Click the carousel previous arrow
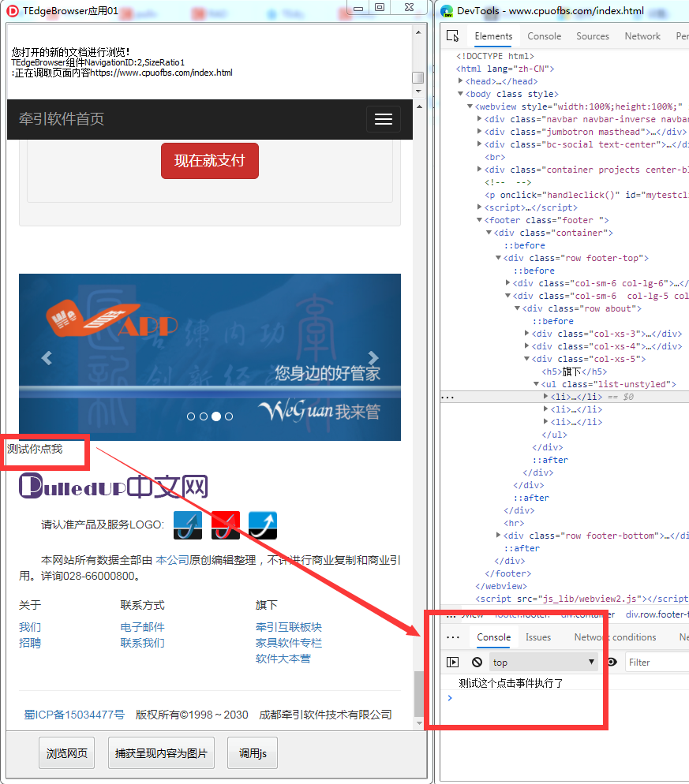 coord(47,358)
